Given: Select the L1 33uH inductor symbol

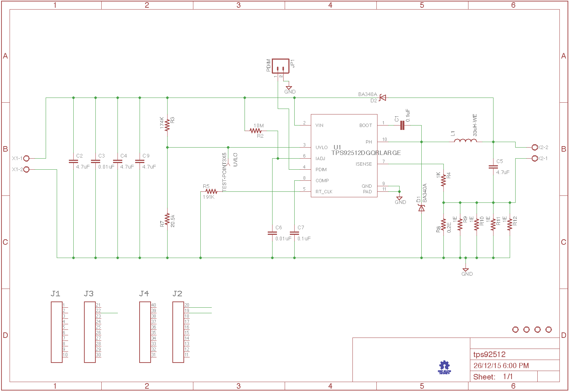Looking at the screenshot, I should click(x=466, y=141).
